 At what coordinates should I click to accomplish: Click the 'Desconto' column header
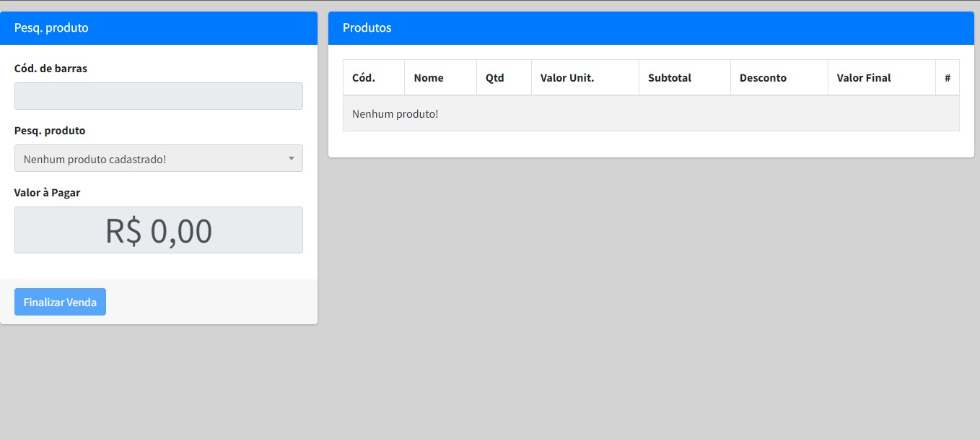763,78
